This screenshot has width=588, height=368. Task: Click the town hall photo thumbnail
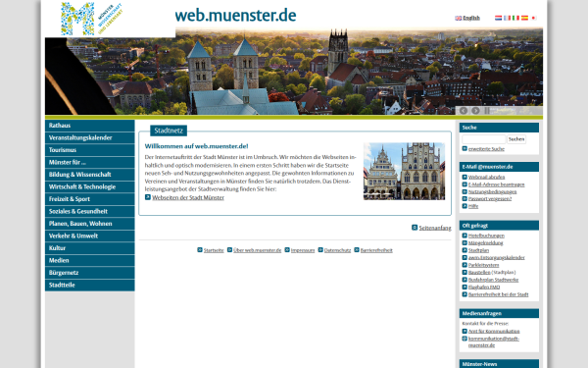coord(404,171)
